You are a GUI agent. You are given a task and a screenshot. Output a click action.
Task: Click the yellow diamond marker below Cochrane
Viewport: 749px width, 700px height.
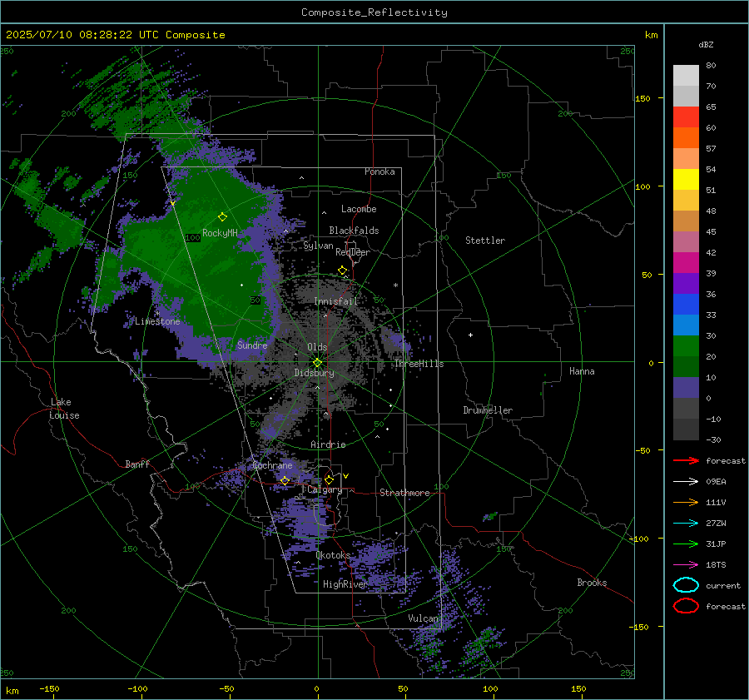tap(285, 480)
